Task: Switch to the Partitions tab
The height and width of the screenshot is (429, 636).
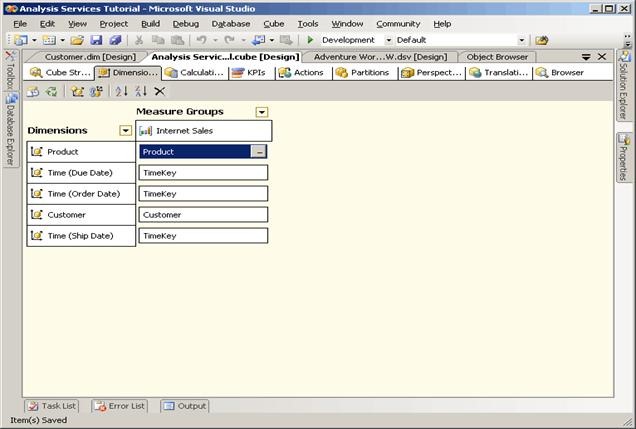Action: pos(362,73)
